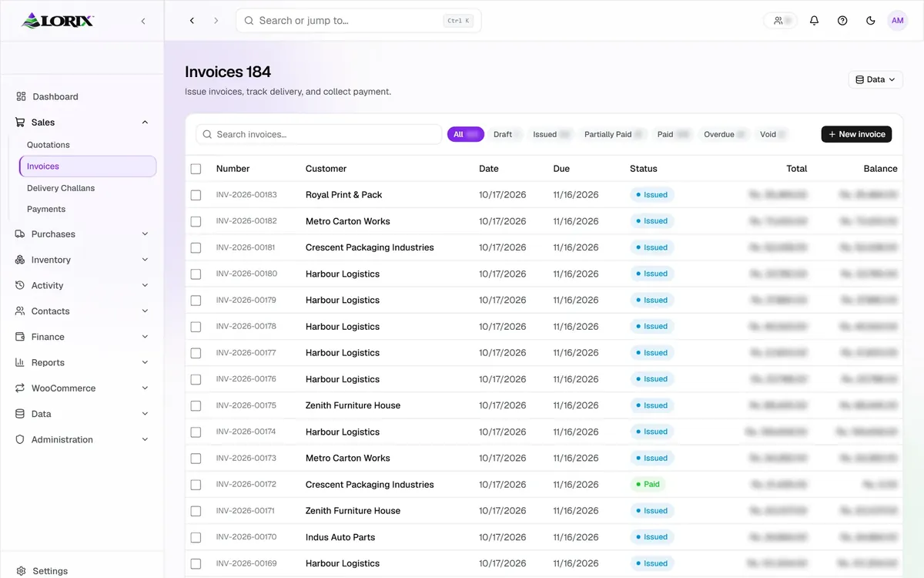Create a New invoice
The image size is (924, 578).
[856, 134]
